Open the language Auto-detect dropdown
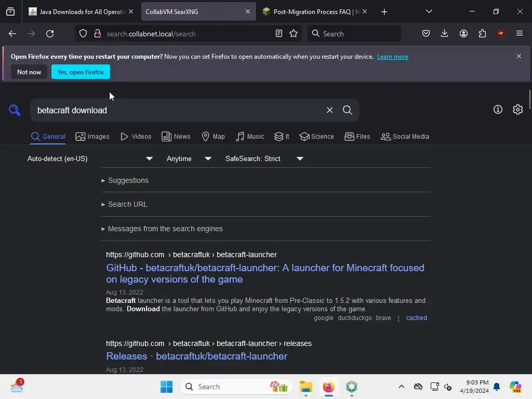Image resolution: width=532 pixels, height=399 pixels. (90, 158)
